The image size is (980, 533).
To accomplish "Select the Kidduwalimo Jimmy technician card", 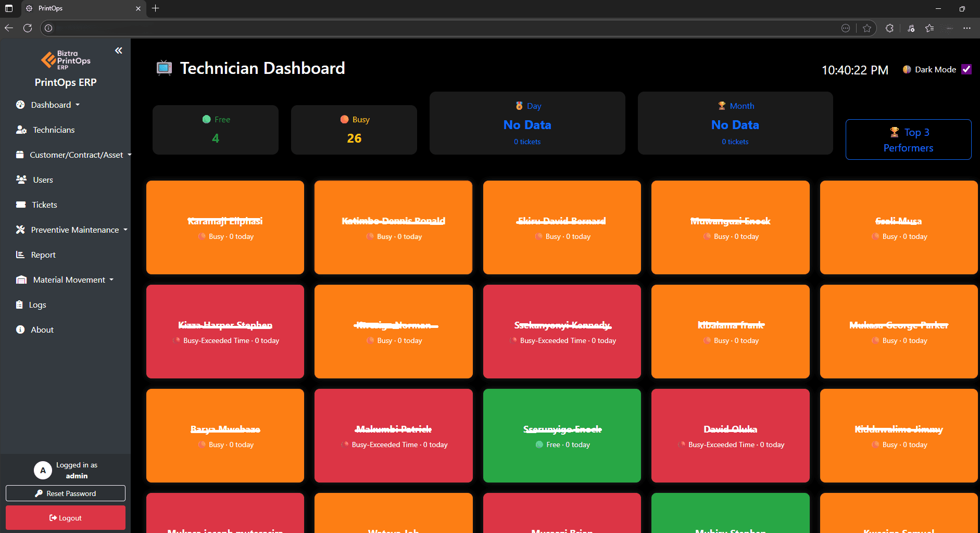I will pos(899,436).
